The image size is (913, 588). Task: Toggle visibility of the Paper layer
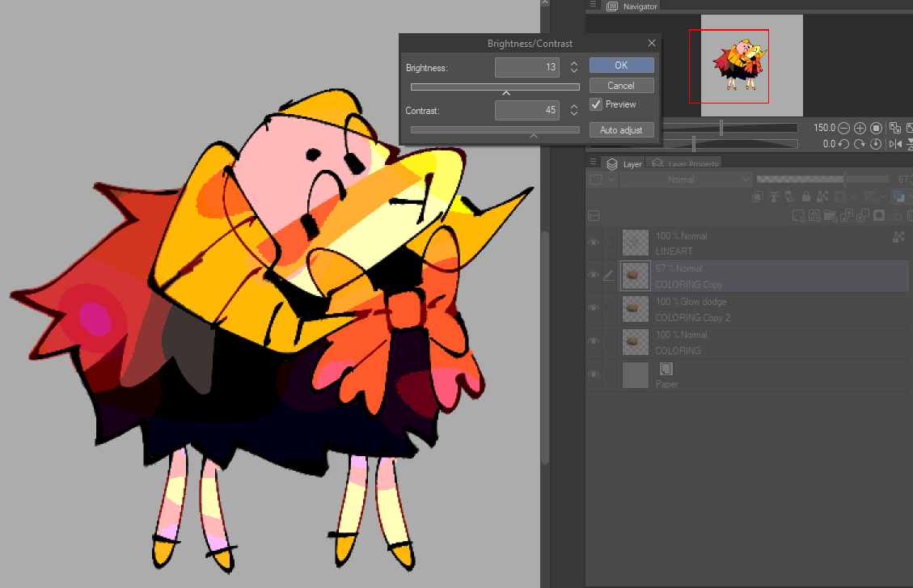click(594, 375)
